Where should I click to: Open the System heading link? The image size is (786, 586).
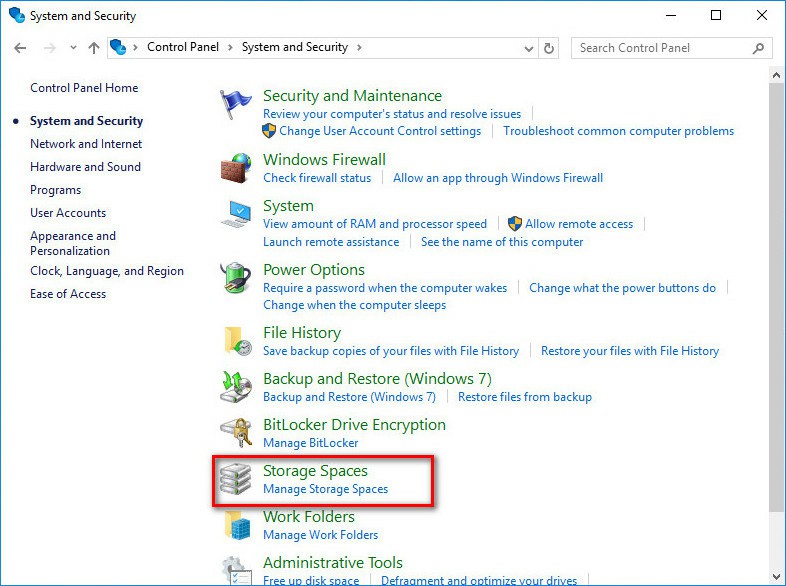(288, 206)
